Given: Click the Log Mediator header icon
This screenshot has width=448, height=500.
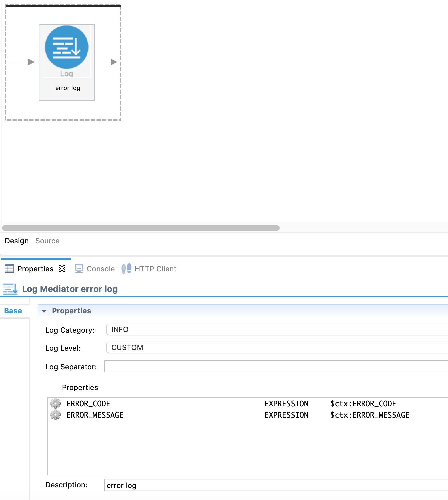Looking at the screenshot, I should pos(10,289).
